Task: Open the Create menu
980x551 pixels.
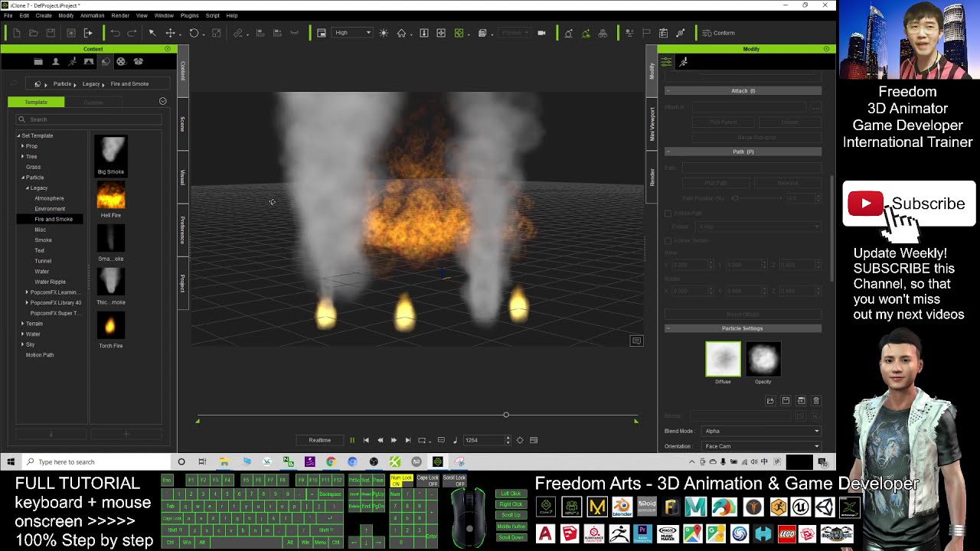Action: (x=44, y=15)
